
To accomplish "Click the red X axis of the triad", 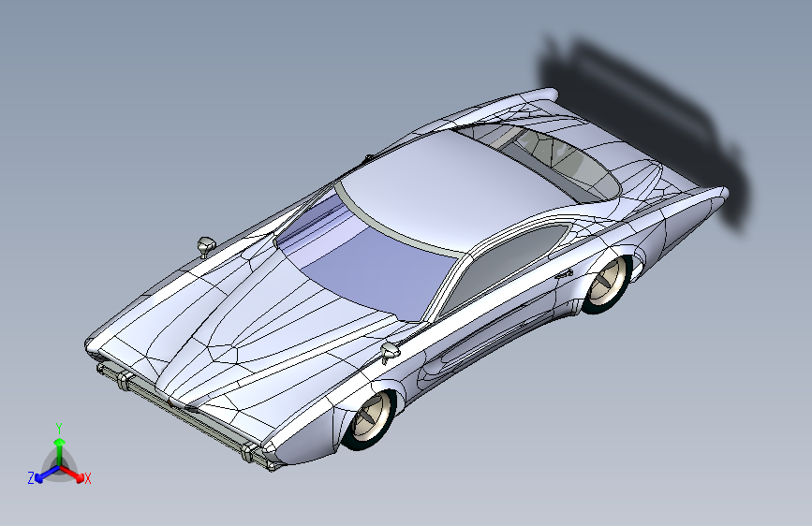I will [x=74, y=475].
